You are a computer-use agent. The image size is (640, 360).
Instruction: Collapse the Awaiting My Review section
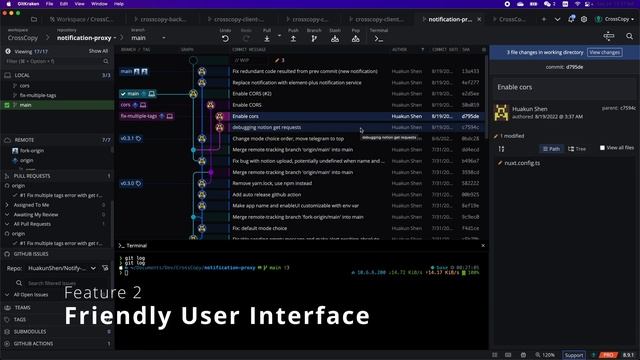7,214
